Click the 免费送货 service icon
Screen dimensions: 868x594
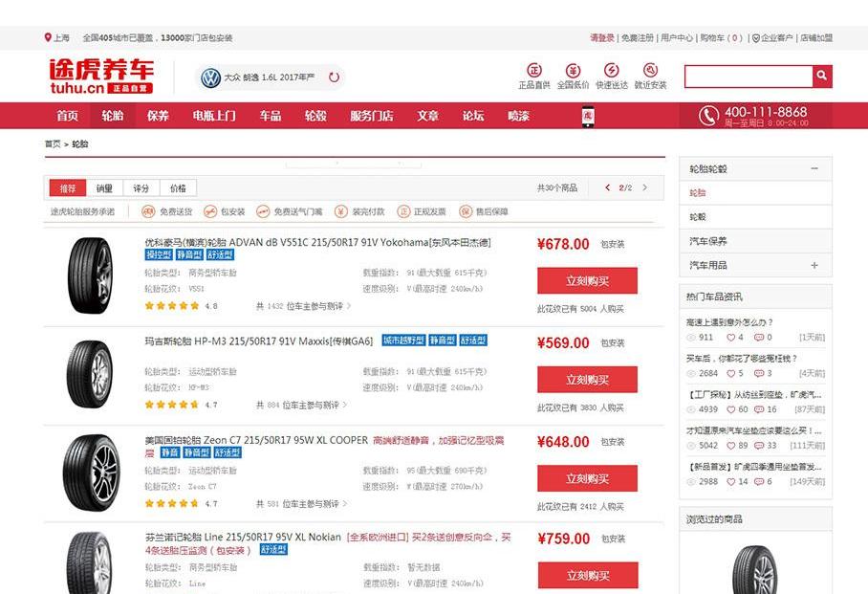coord(148,211)
